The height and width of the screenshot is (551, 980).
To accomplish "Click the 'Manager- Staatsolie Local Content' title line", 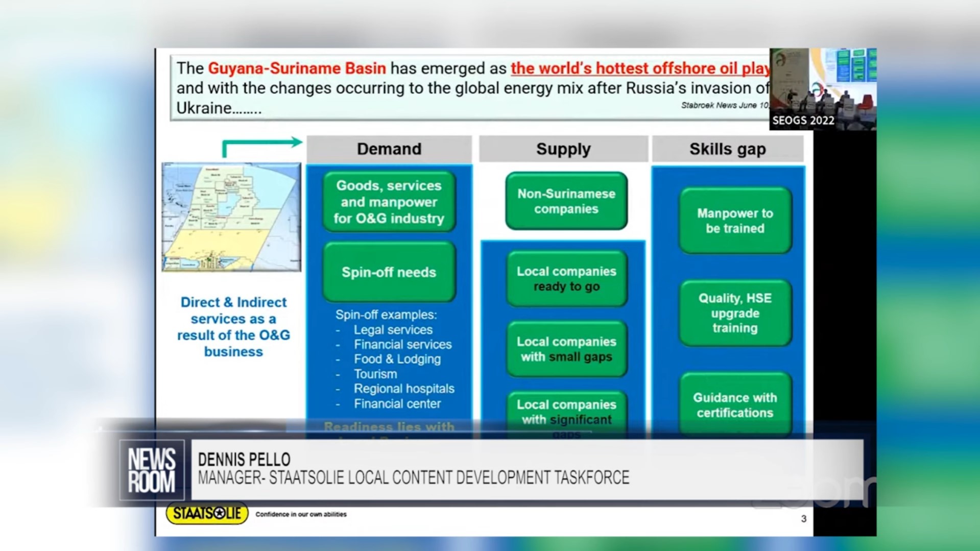I will [414, 478].
